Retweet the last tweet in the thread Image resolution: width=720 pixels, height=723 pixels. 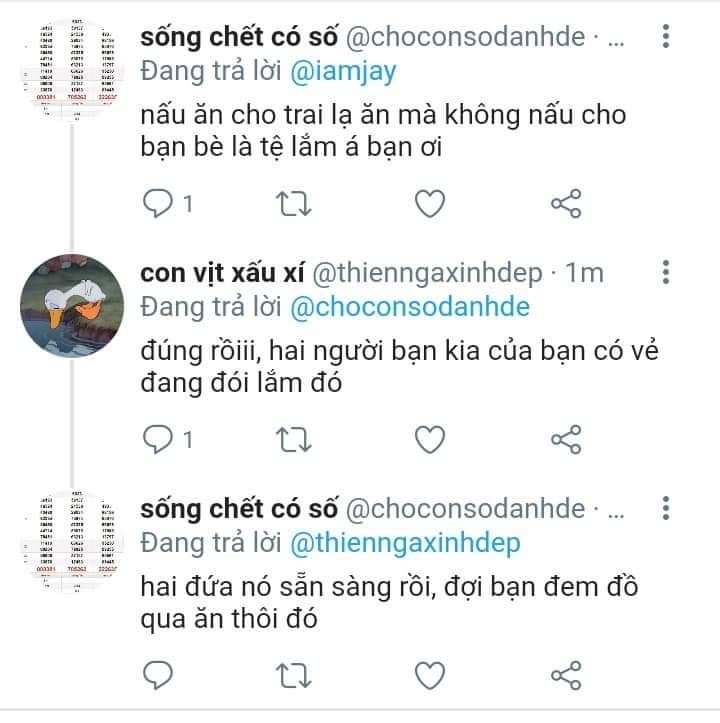point(294,676)
